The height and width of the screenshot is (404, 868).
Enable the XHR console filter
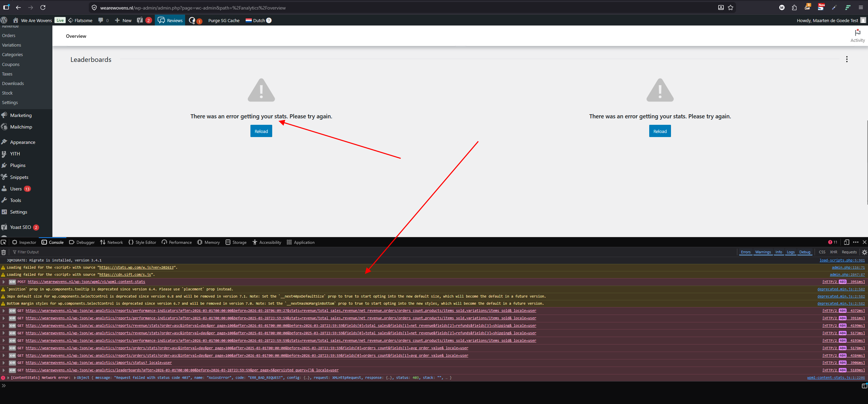(x=833, y=252)
